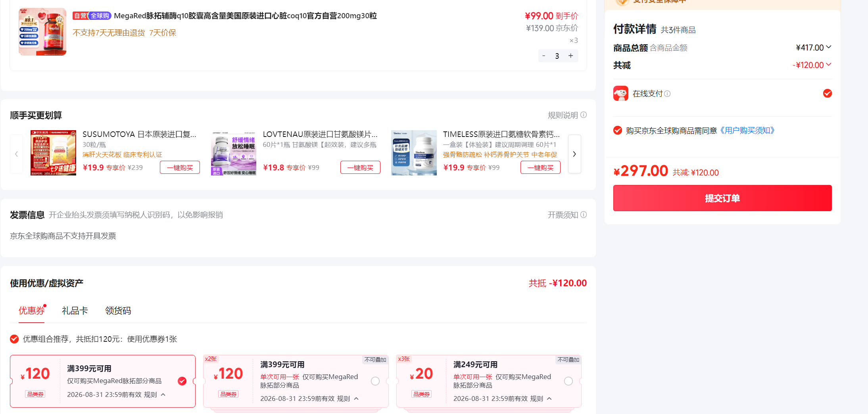Switch to the 礼品卡 tab

tap(75, 310)
